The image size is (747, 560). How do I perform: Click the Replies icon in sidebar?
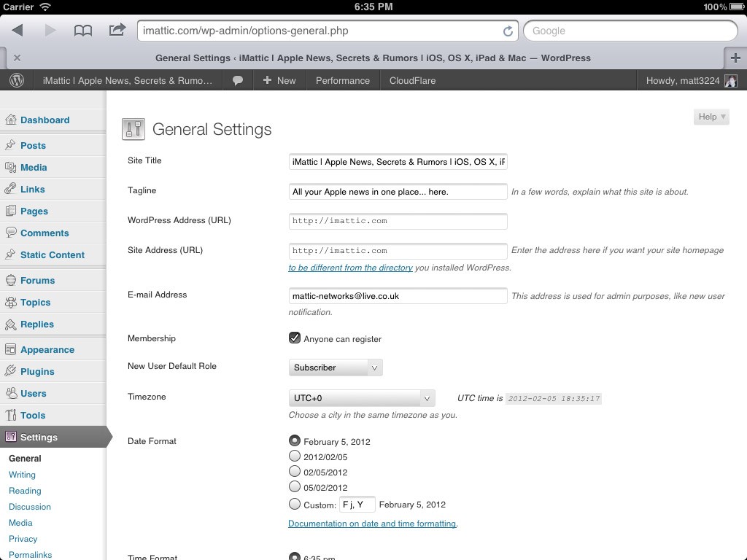tap(10, 324)
